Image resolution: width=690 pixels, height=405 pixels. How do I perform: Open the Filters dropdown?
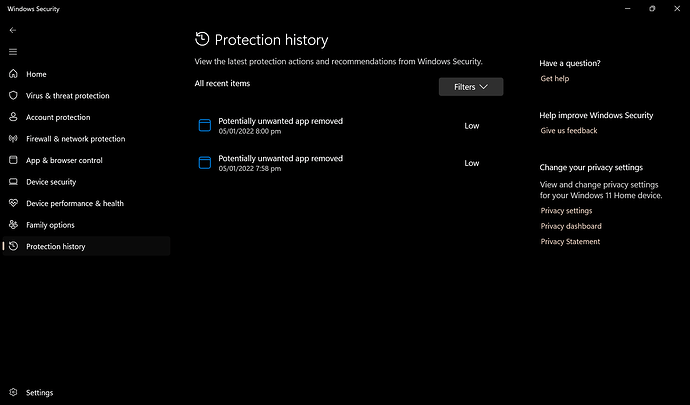pos(471,87)
